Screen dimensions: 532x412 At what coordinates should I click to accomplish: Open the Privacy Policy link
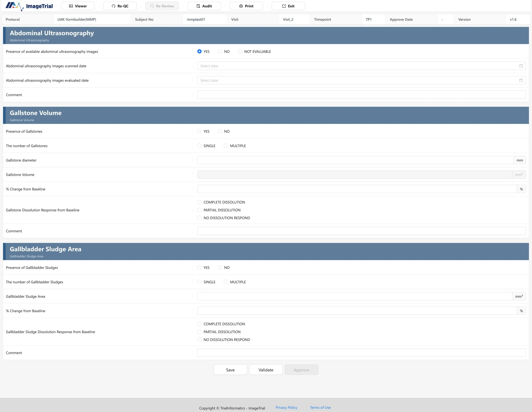(x=287, y=407)
